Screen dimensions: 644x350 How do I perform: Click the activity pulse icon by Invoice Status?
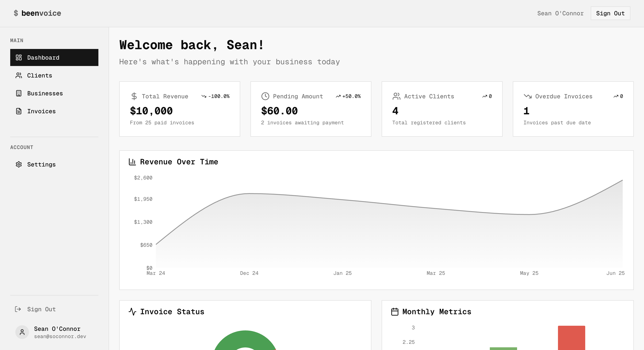pyautogui.click(x=132, y=312)
